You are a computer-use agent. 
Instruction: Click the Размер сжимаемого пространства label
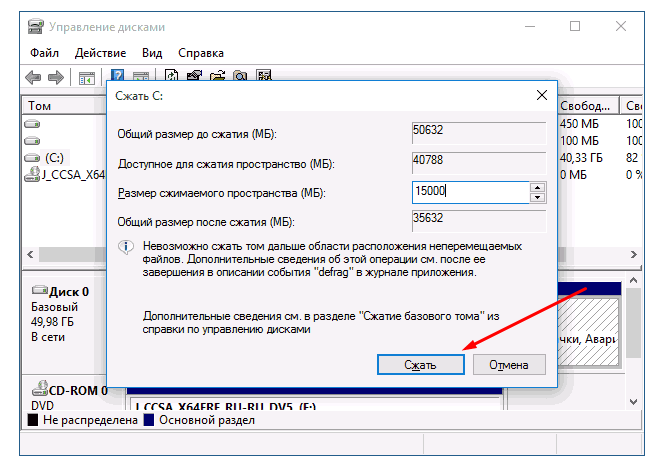click(x=221, y=193)
